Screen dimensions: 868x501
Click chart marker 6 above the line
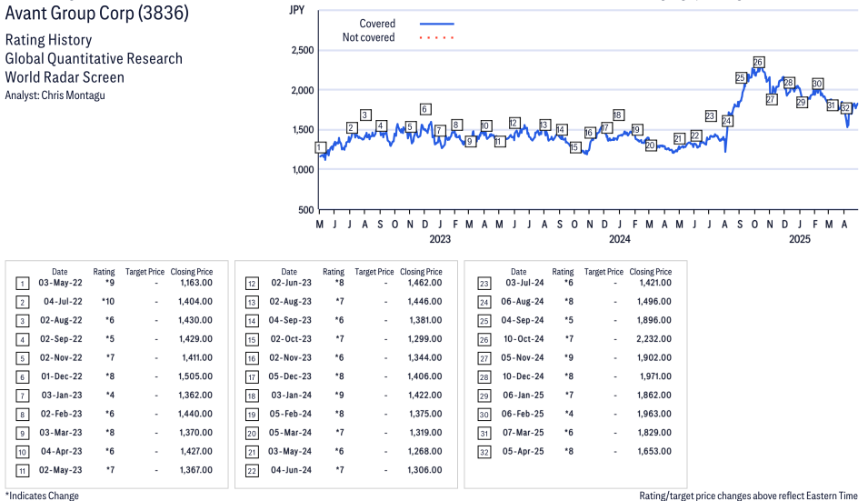[425, 109]
